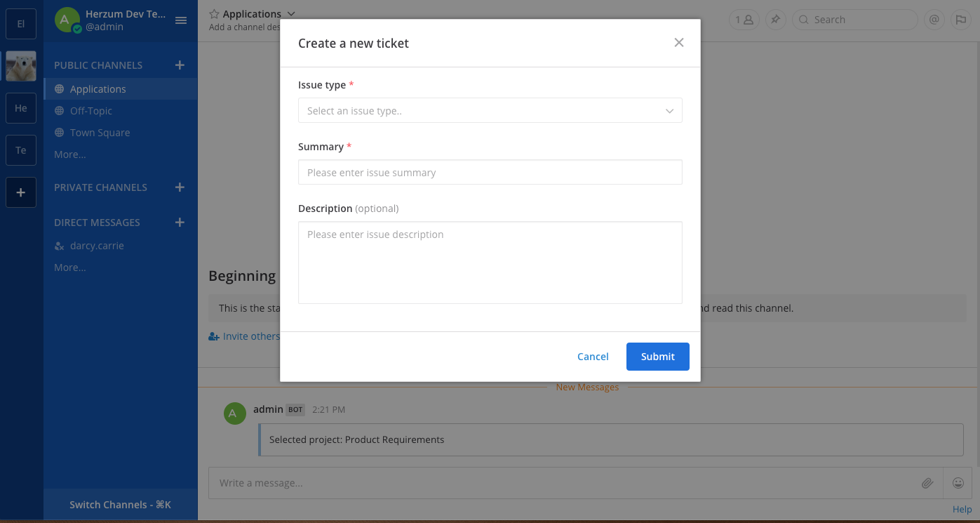
Task: Click the Summary input field
Action: (x=490, y=173)
